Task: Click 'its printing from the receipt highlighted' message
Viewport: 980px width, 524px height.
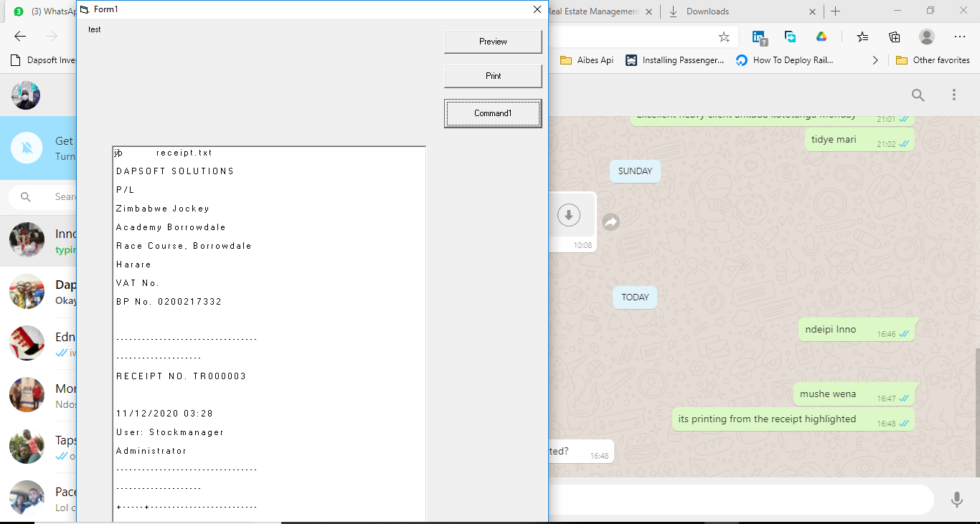Action: [793, 419]
